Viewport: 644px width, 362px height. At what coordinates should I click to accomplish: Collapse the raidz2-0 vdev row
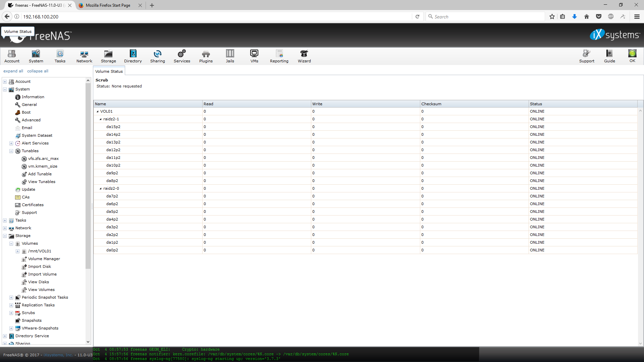[100, 189]
